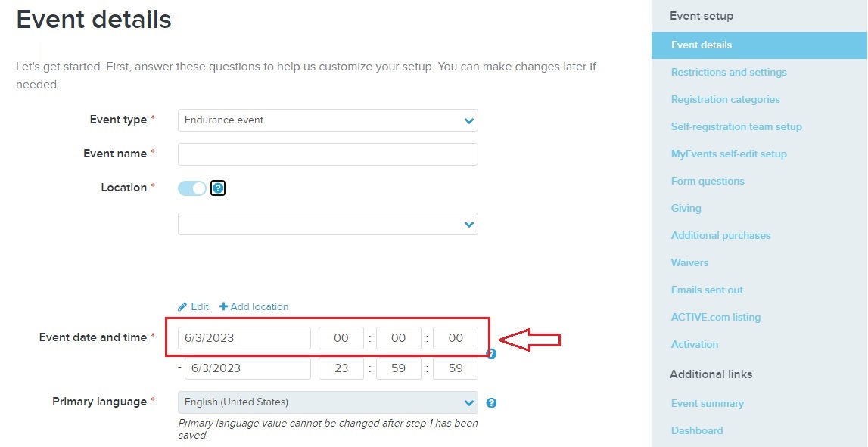This screenshot has height=447, width=868.
Task: Open the Event type dropdown
Action: [x=328, y=120]
